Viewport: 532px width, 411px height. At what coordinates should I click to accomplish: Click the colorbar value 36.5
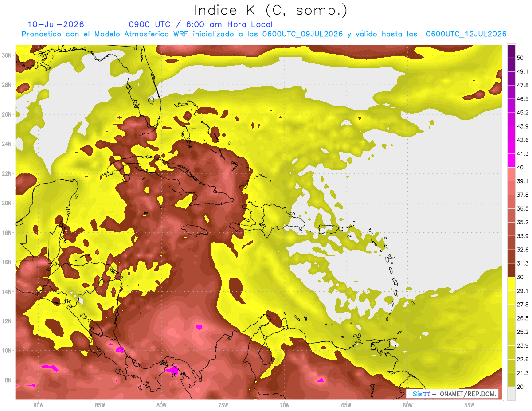coord(523,208)
